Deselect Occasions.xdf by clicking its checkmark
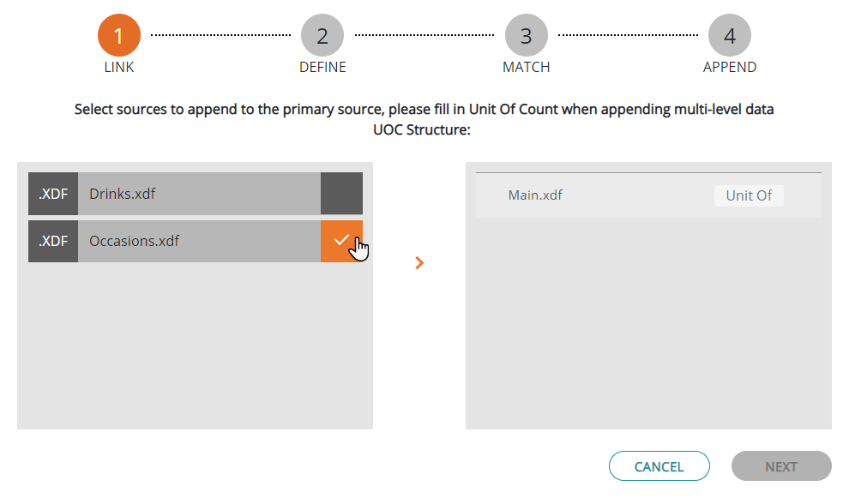 click(x=340, y=241)
